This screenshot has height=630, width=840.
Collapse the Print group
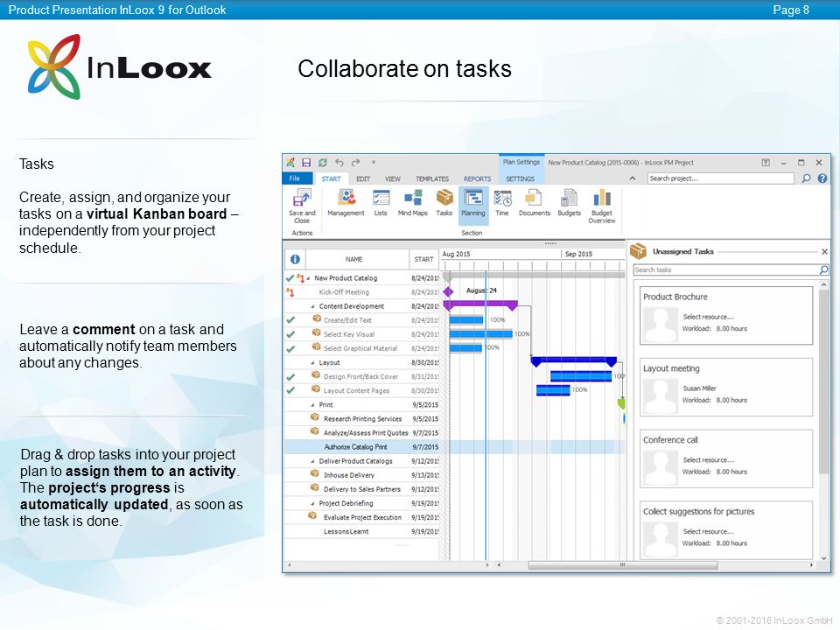click(x=313, y=405)
